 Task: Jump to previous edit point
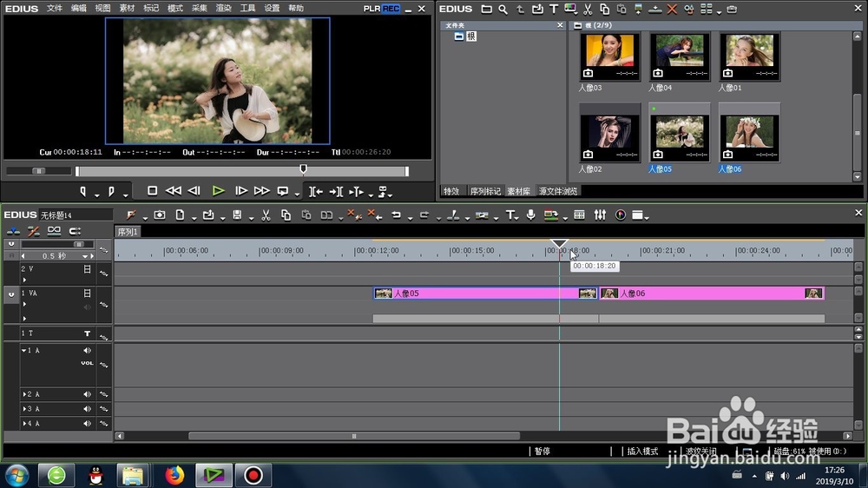tap(316, 192)
